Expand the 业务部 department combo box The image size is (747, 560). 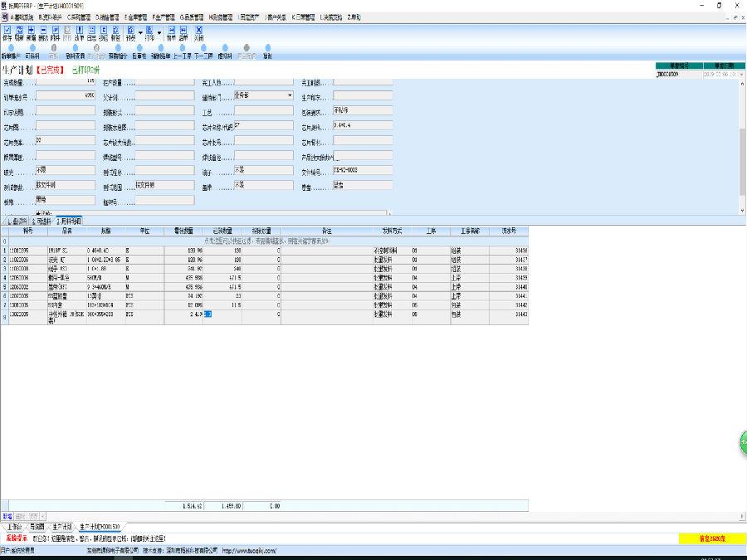[x=290, y=95]
